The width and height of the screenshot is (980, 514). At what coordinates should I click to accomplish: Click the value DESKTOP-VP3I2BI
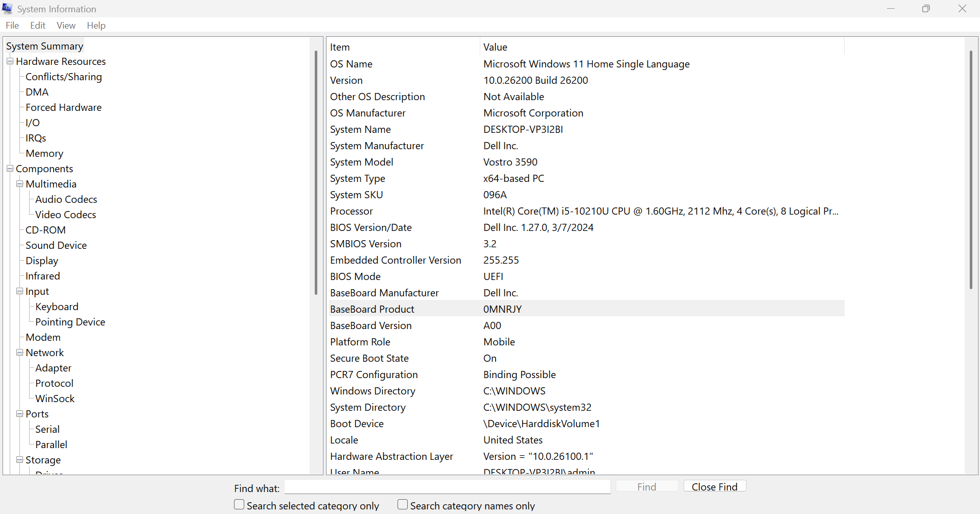click(x=523, y=129)
